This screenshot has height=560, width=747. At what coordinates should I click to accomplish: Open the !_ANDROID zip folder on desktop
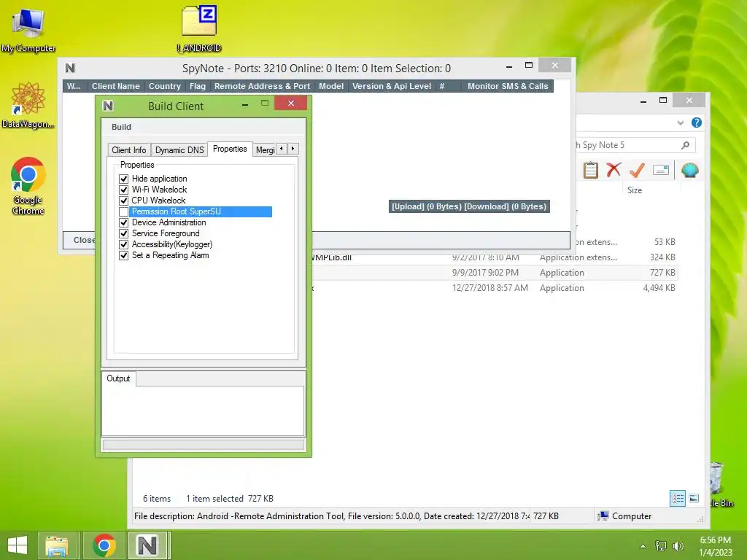199,28
